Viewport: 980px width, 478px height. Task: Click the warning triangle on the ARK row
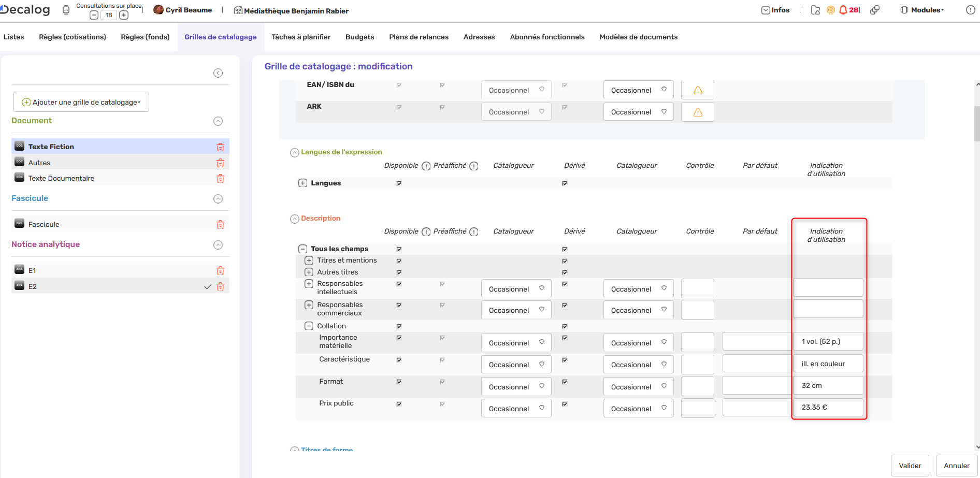click(x=697, y=111)
